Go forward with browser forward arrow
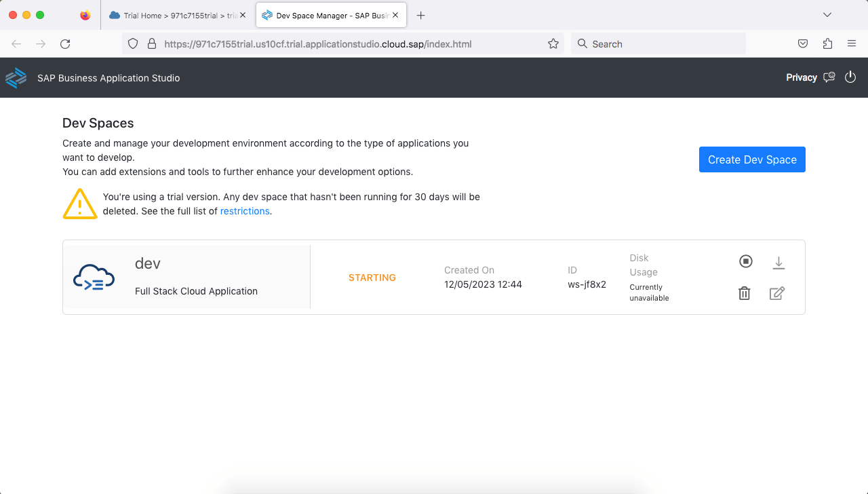Screen dimensions: 868x494 [x=41, y=43]
